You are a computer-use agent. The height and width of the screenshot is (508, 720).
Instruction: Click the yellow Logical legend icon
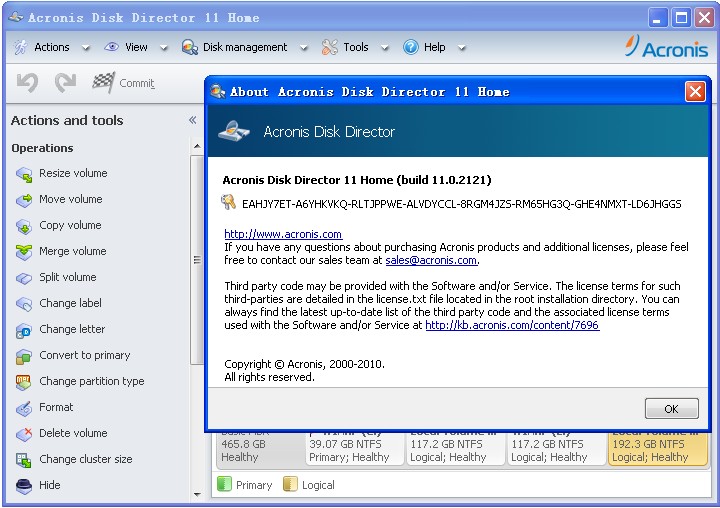[290, 484]
